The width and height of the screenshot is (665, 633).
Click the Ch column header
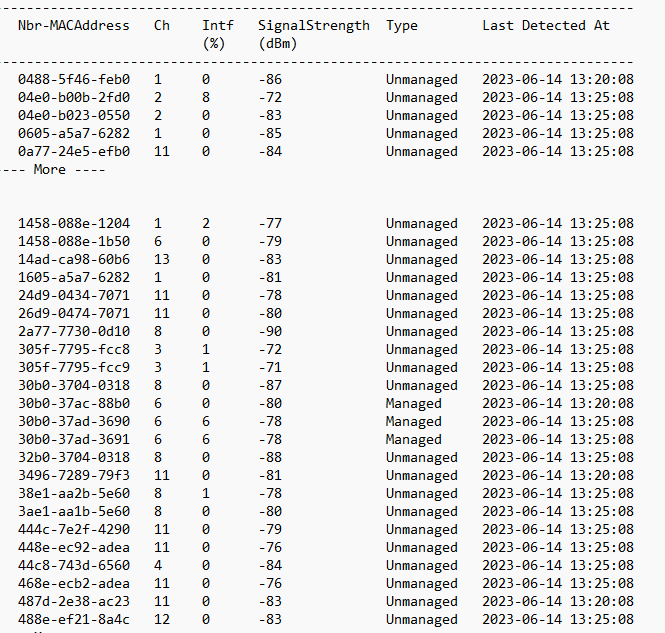click(161, 26)
